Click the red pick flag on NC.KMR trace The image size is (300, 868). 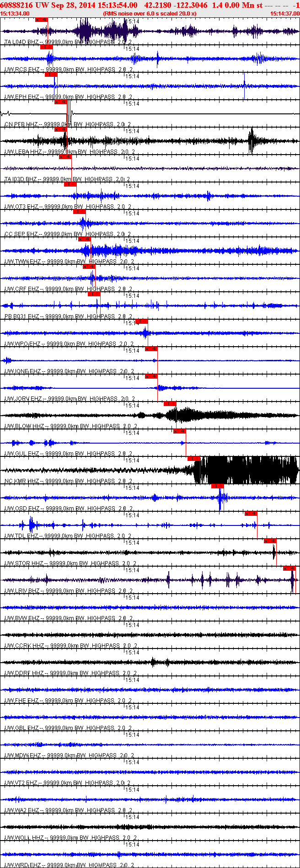[194, 459]
